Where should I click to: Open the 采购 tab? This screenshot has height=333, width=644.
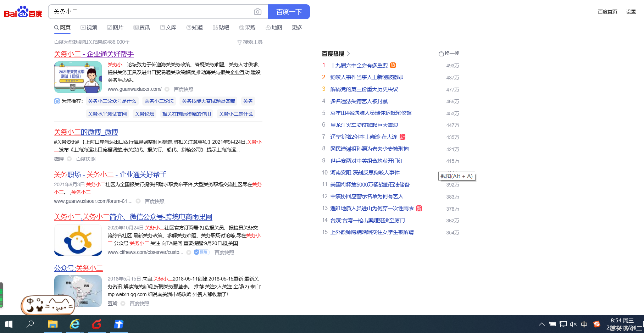(248, 28)
